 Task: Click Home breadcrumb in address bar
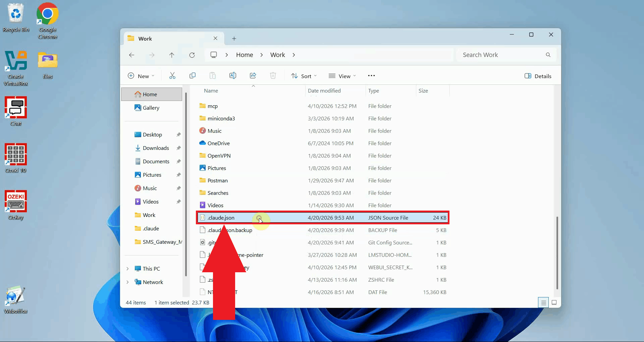click(245, 55)
